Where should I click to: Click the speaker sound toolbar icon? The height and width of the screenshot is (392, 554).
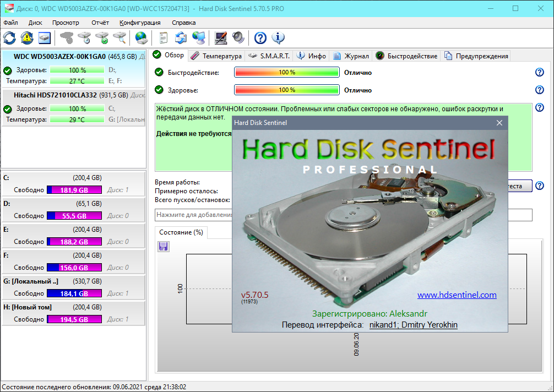(238, 38)
